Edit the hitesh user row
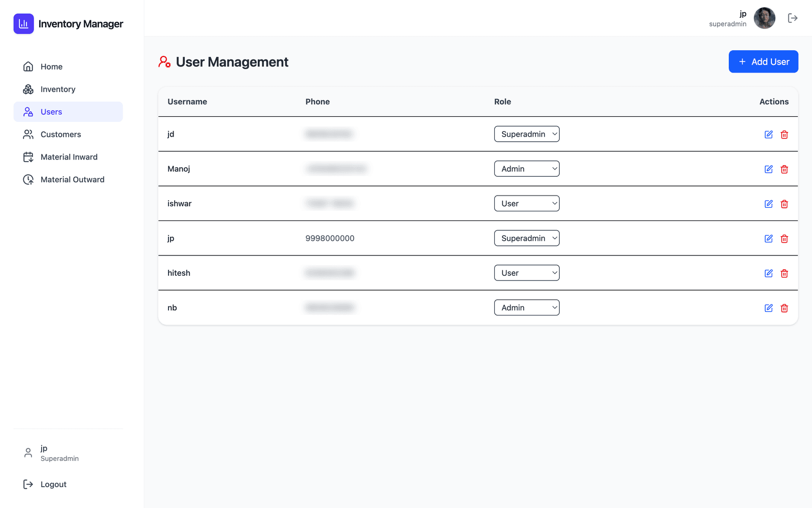This screenshot has width=812, height=508. [769, 273]
